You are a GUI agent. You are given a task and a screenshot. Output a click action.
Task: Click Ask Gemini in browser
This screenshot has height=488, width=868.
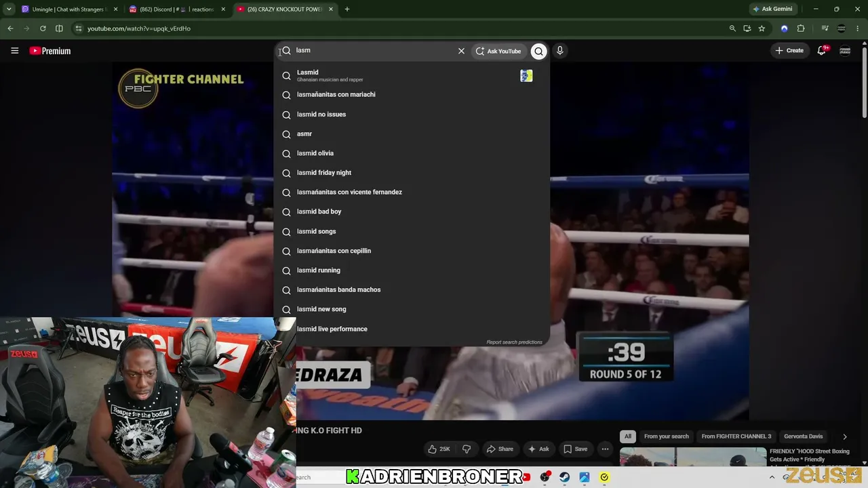(x=772, y=9)
